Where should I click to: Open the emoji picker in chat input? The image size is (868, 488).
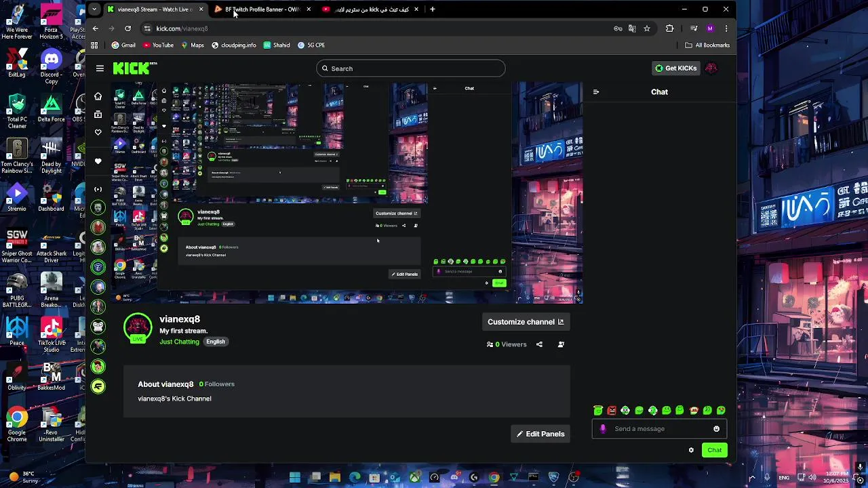pos(716,429)
